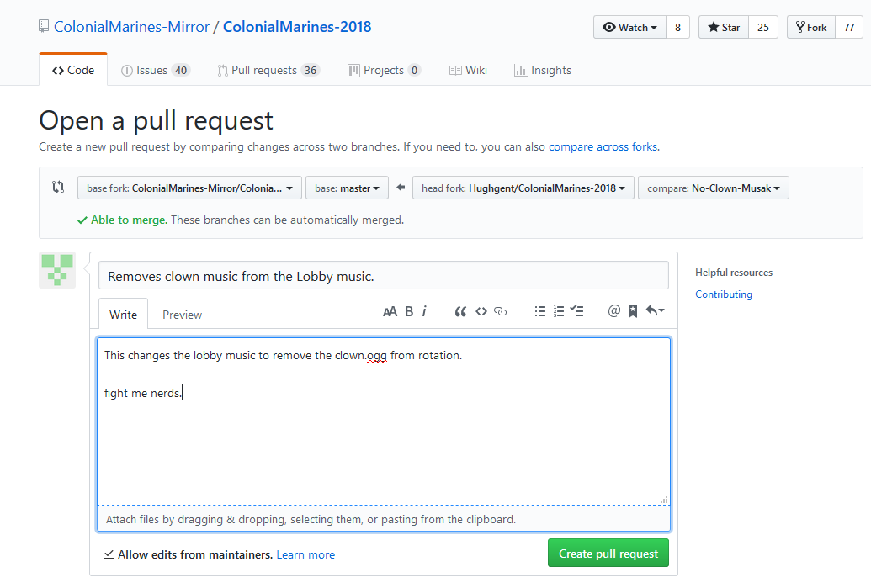This screenshot has width=871, height=588.
Task: Open the Contributing link
Action: 723,294
